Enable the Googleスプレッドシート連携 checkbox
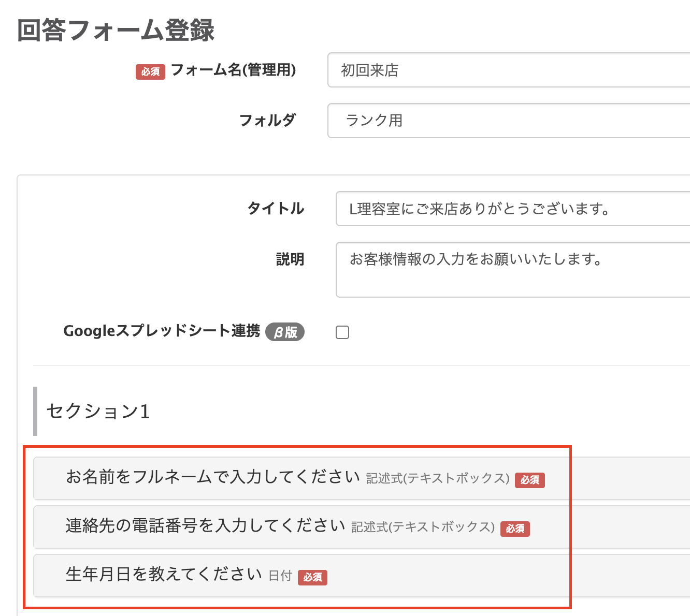 (x=342, y=332)
